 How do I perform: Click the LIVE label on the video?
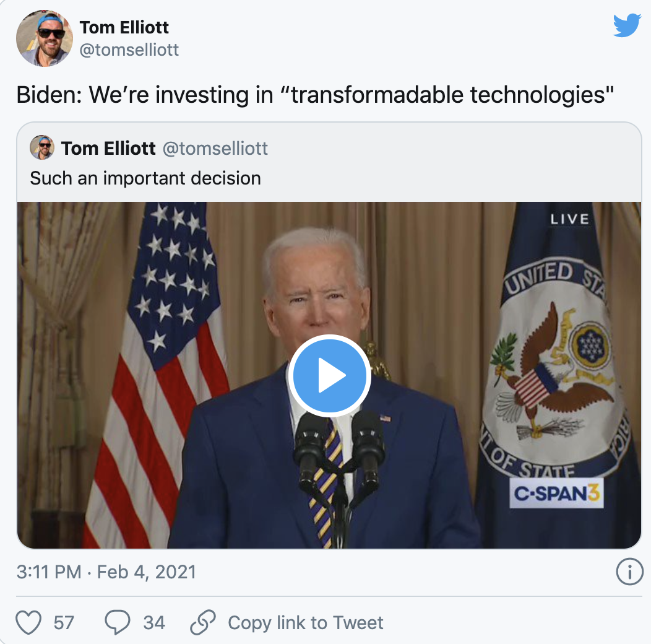click(569, 219)
